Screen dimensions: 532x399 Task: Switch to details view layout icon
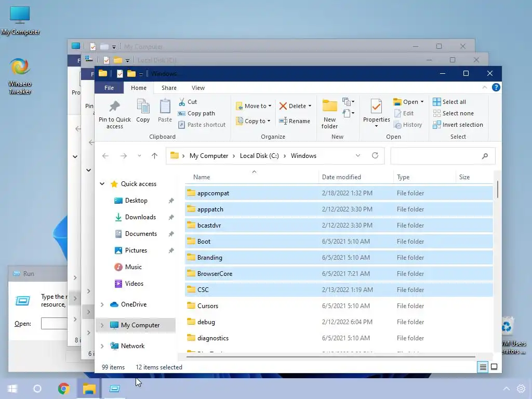click(x=483, y=367)
